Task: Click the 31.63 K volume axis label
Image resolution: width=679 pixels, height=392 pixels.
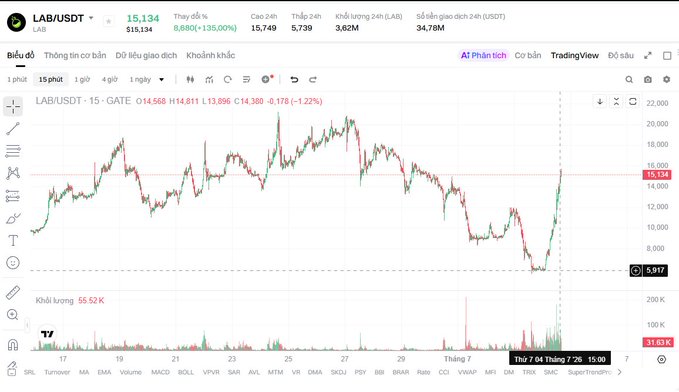Action: tap(658, 342)
